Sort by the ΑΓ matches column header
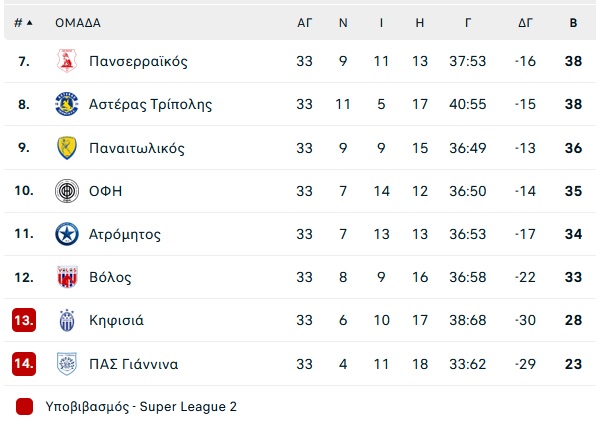 point(304,23)
